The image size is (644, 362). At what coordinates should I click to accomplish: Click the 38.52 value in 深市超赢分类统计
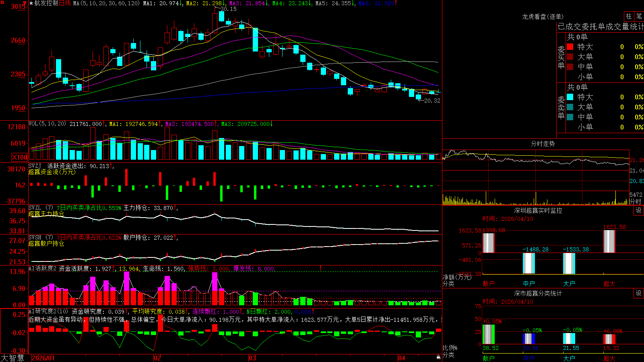(491, 348)
